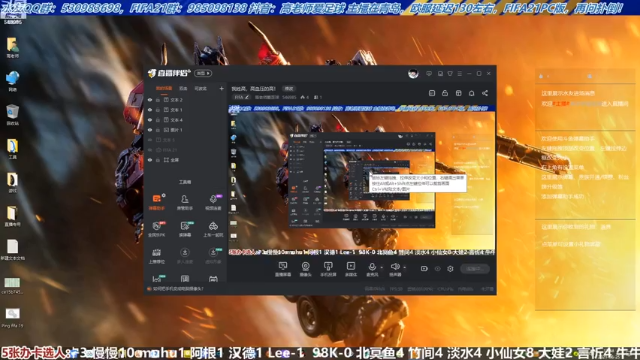This screenshot has width=640, height=360.
Task: Toggle visibility of 图片 1 source
Action: [x=150, y=130]
